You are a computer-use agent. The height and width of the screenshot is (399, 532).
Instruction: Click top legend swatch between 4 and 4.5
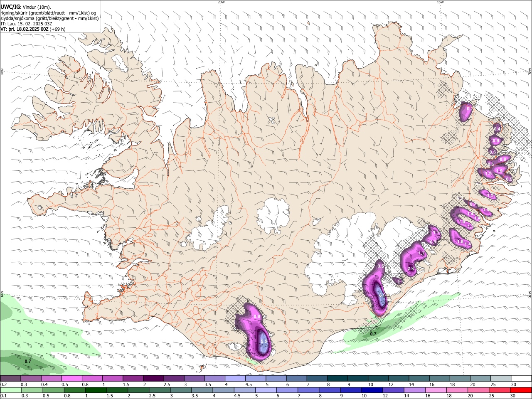coord(234,378)
